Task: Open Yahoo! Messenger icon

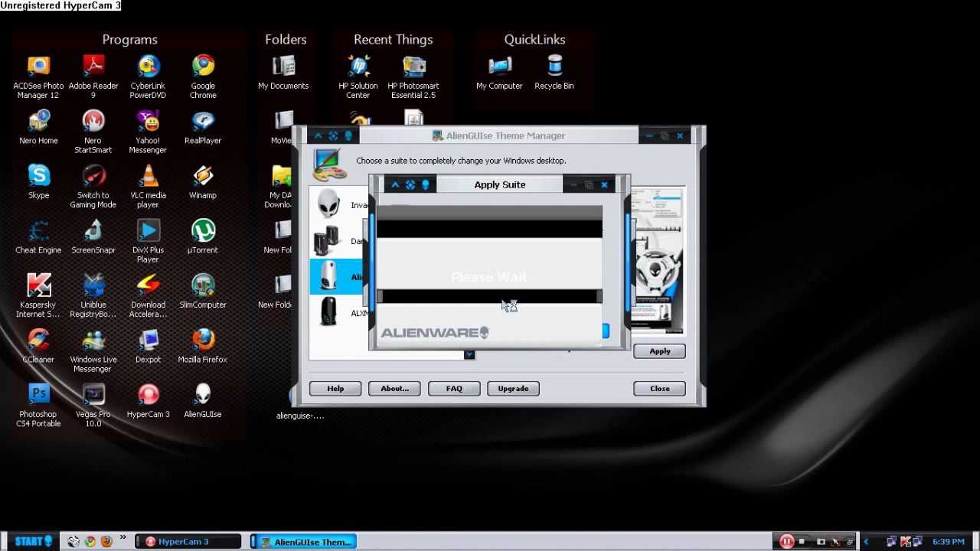Action: point(148,132)
